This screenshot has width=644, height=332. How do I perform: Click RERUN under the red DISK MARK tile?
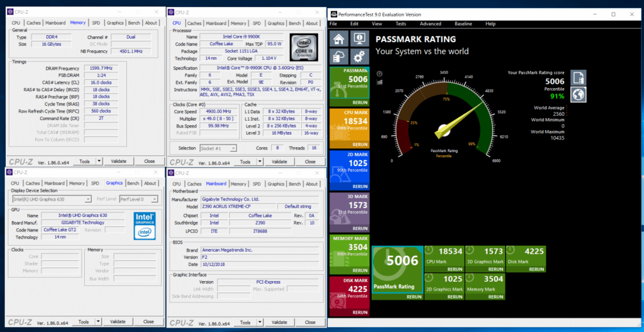pos(360,313)
